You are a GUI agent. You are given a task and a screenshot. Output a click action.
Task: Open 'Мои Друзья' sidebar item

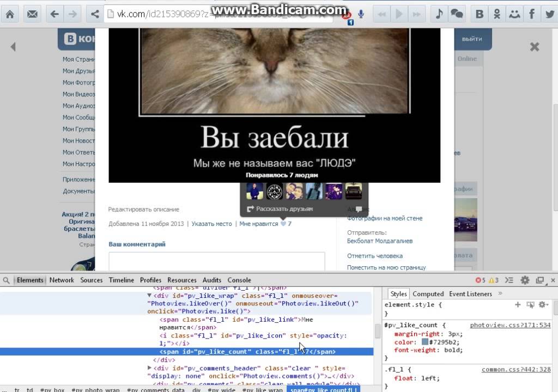(78, 71)
